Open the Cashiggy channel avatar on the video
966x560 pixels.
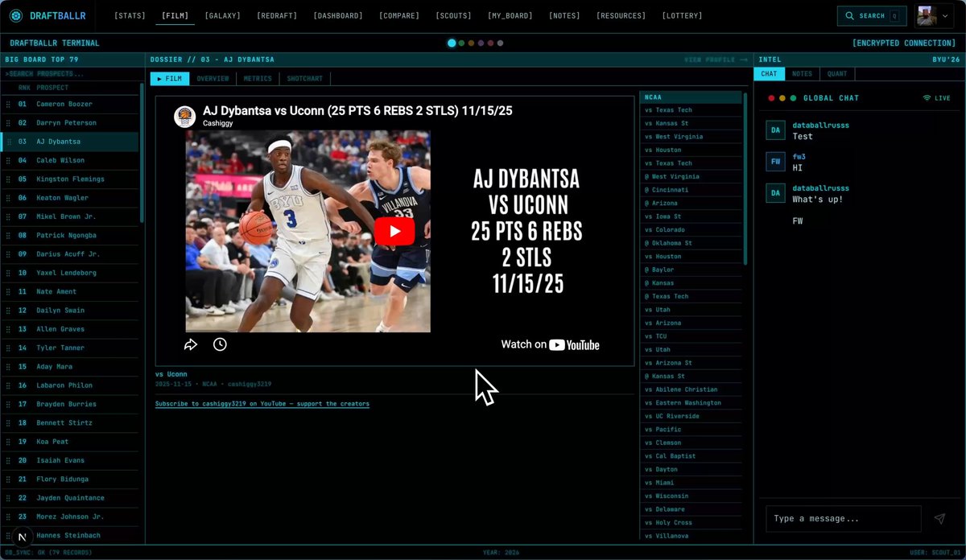pos(185,117)
